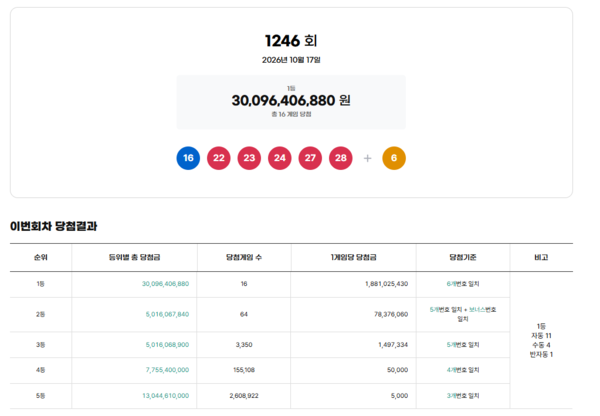Click the 반자동 1 note in 비고
Image resolution: width=600 pixels, height=416 pixels.
pos(541,354)
